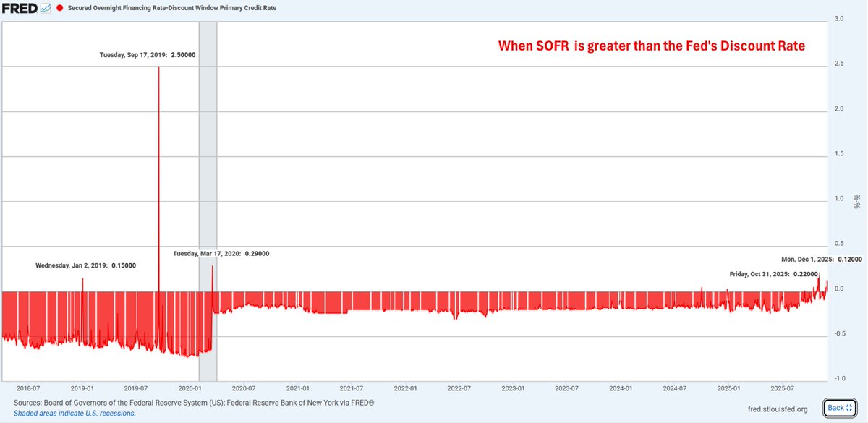
Task: Click the Mar 17 2020 annotation
Action: [220, 253]
